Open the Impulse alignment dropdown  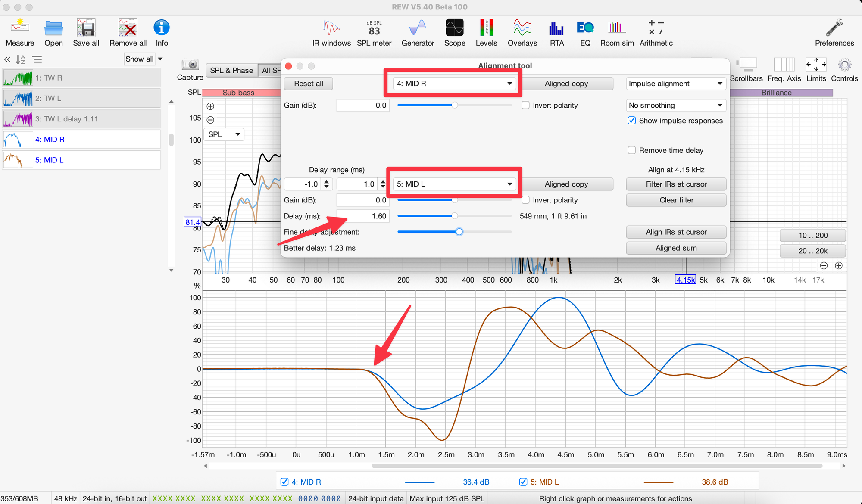[x=675, y=84]
